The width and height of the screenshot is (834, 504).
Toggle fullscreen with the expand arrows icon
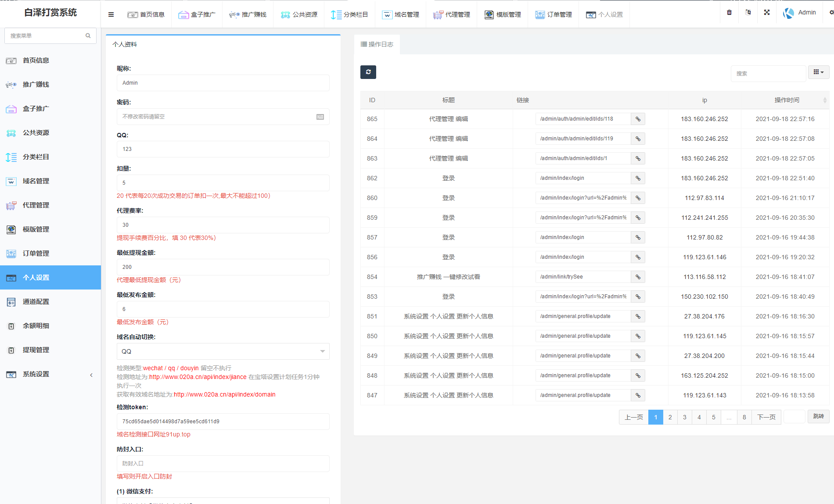point(767,12)
